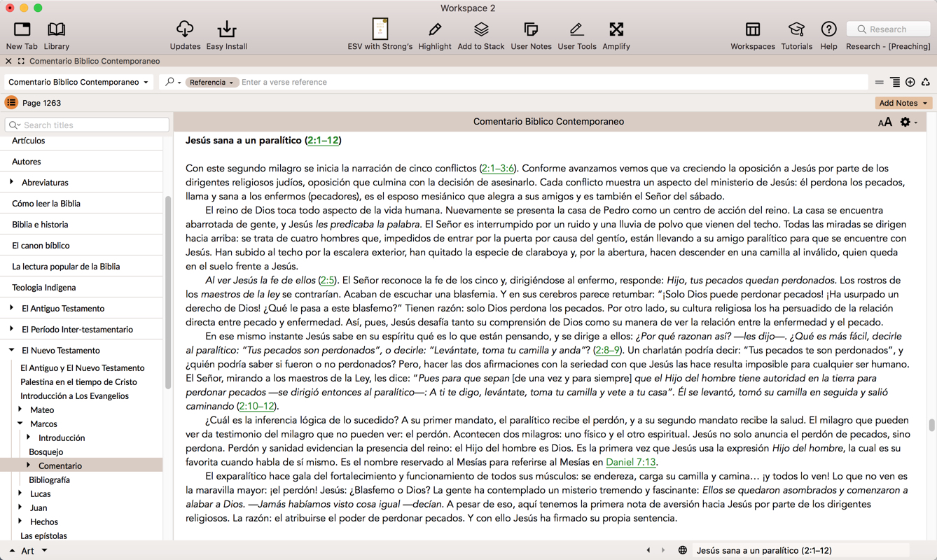
Task: Open the Comentario Biblico Contemporaneo module dropdown
Action: point(78,83)
